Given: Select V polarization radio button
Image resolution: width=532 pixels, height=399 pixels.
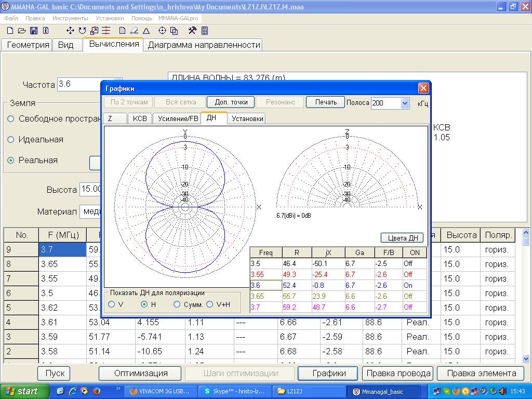Looking at the screenshot, I should click(112, 304).
